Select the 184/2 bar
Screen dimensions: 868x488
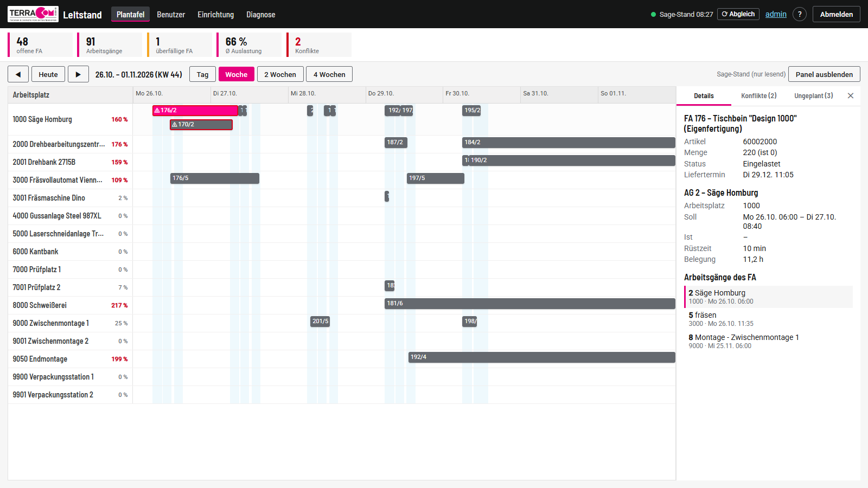point(569,143)
